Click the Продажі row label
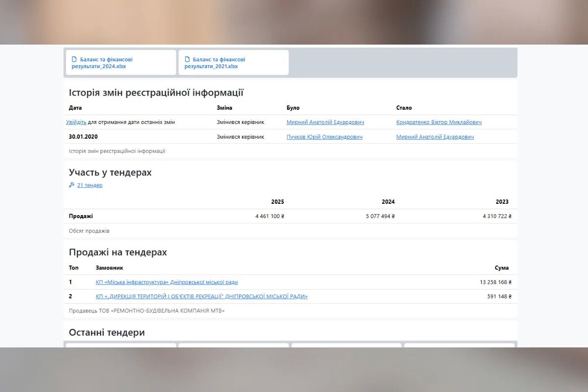This screenshot has height=392, width=588. [x=81, y=216]
